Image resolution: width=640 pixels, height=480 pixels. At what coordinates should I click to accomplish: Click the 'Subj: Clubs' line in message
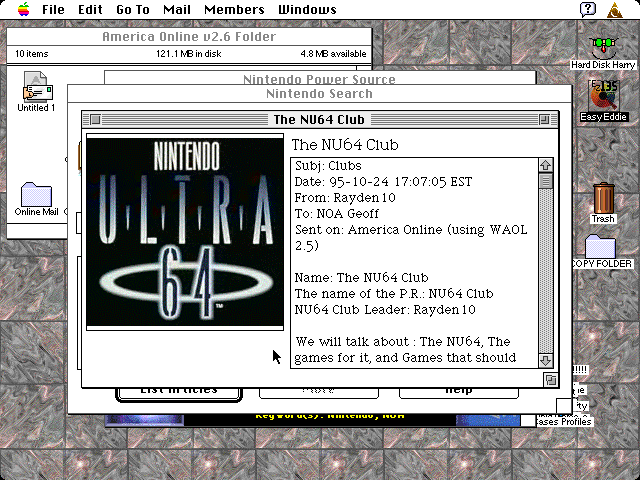click(328, 166)
